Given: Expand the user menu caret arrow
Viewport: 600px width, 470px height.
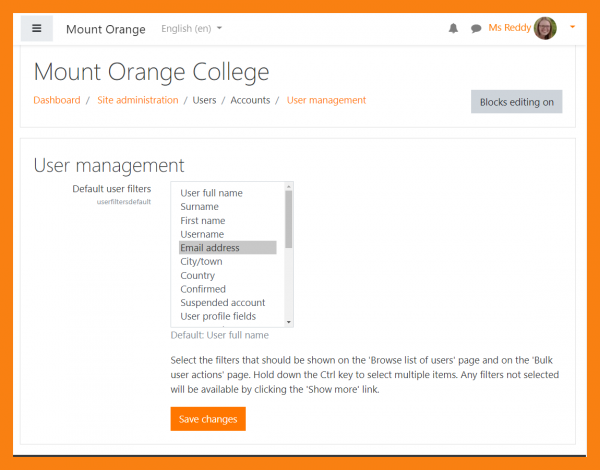Looking at the screenshot, I should point(573,28).
